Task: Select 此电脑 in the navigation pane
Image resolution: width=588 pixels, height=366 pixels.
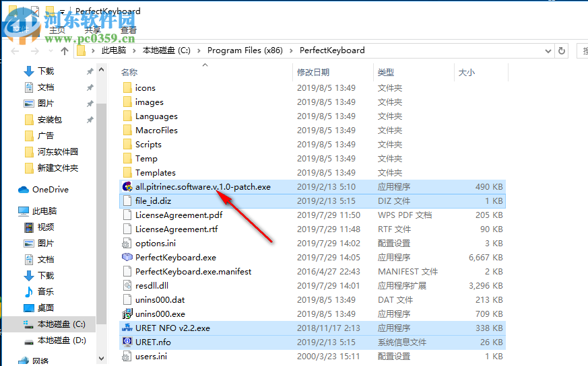Action: pyautogui.click(x=44, y=211)
